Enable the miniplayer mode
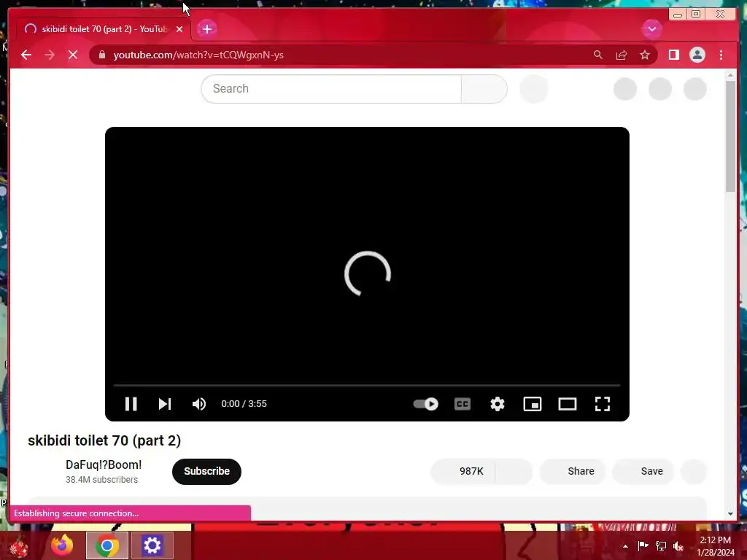This screenshot has height=560, width=747. [532, 404]
